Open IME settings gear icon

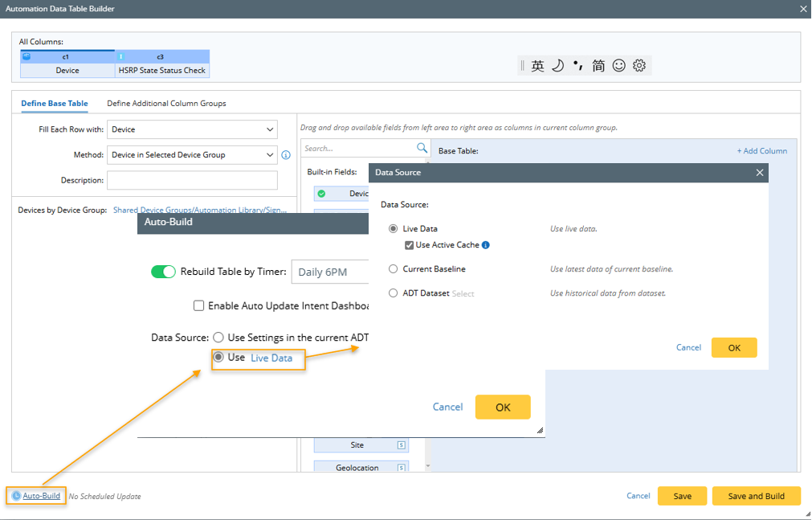639,66
